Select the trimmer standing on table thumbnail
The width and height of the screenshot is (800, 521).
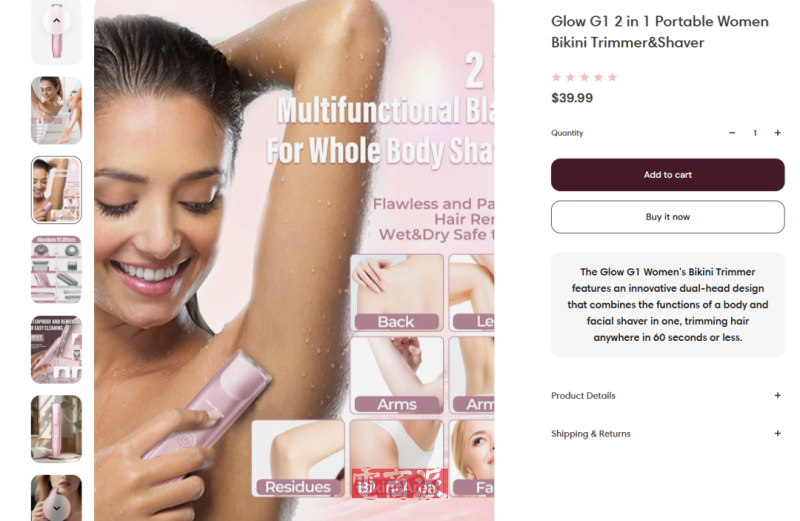click(x=56, y=429)
